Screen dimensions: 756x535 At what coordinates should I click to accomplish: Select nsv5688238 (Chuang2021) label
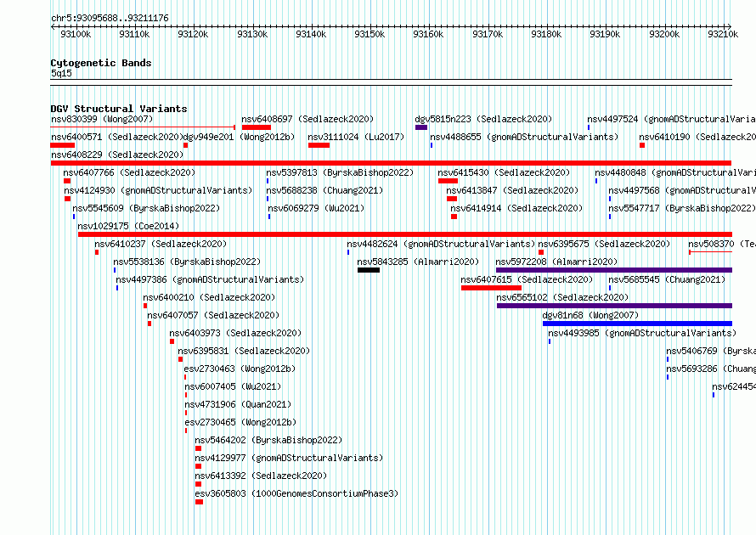click(x=324, y=190)
